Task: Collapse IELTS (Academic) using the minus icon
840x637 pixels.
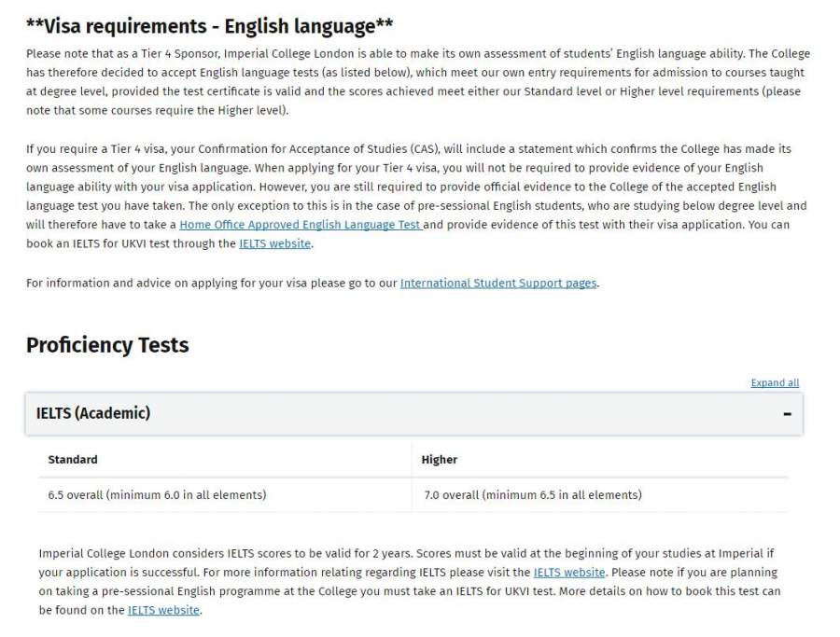Action: pos(787,413)
